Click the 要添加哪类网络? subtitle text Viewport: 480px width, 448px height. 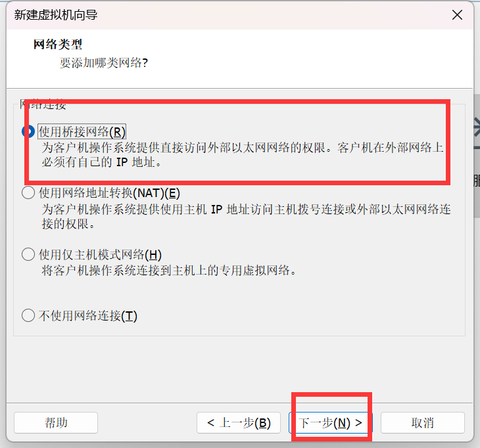(x=104, y=62)
